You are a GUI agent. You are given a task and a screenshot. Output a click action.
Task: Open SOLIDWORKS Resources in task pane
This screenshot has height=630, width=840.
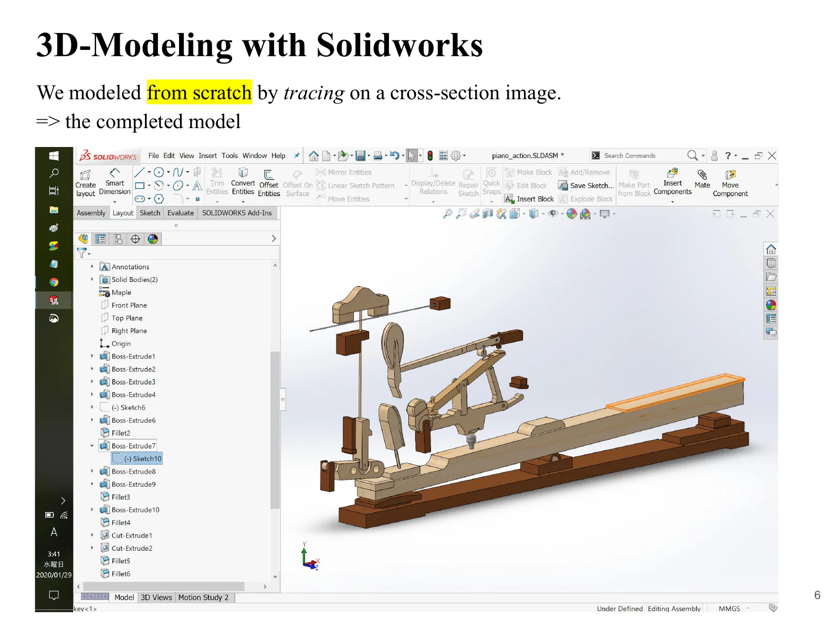[x=771, y=249]
